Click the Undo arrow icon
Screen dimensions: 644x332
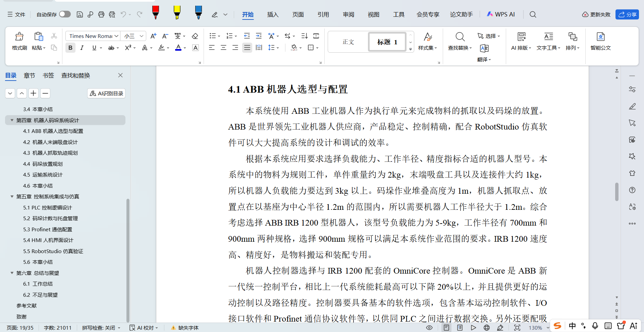pyautogui.click(x=123, y=14)
